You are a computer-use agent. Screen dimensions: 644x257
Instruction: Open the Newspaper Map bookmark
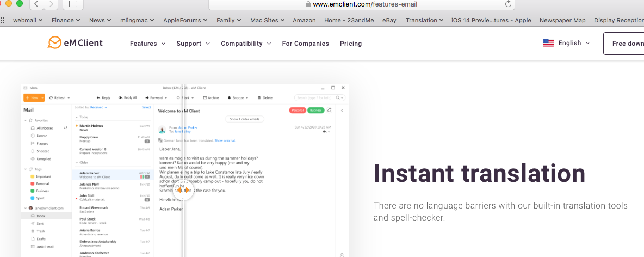[x=562, y=20]
